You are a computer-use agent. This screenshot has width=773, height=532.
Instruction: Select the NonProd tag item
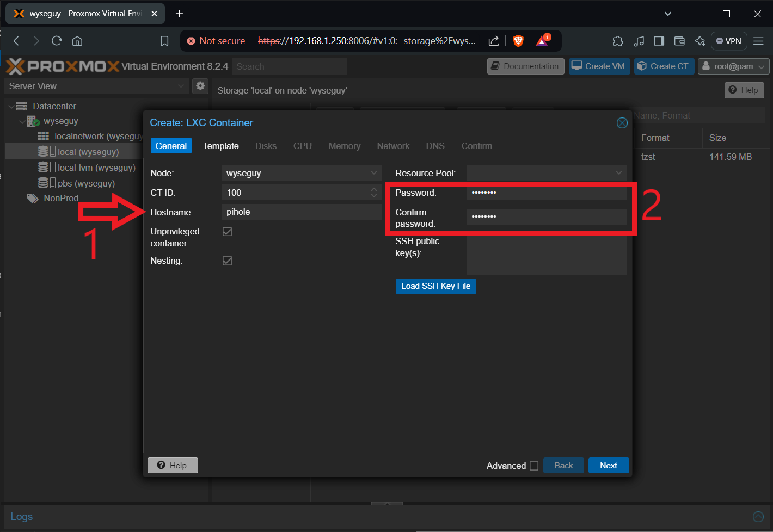tap(53, 199)
